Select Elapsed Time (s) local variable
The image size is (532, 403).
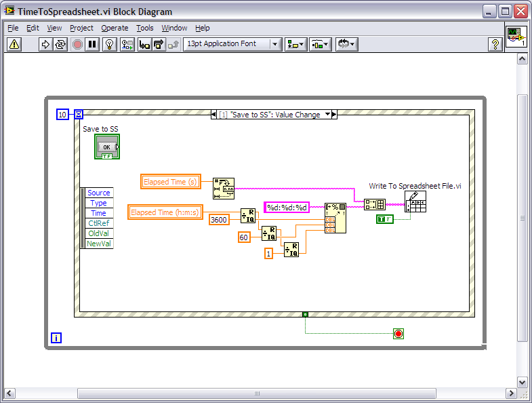point(171,181)
